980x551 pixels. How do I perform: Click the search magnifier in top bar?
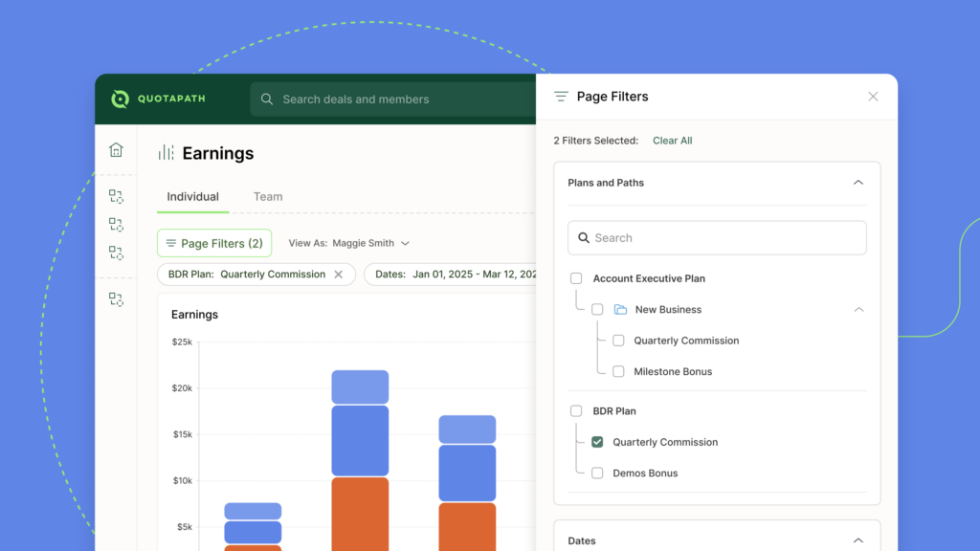coord(266,99)
